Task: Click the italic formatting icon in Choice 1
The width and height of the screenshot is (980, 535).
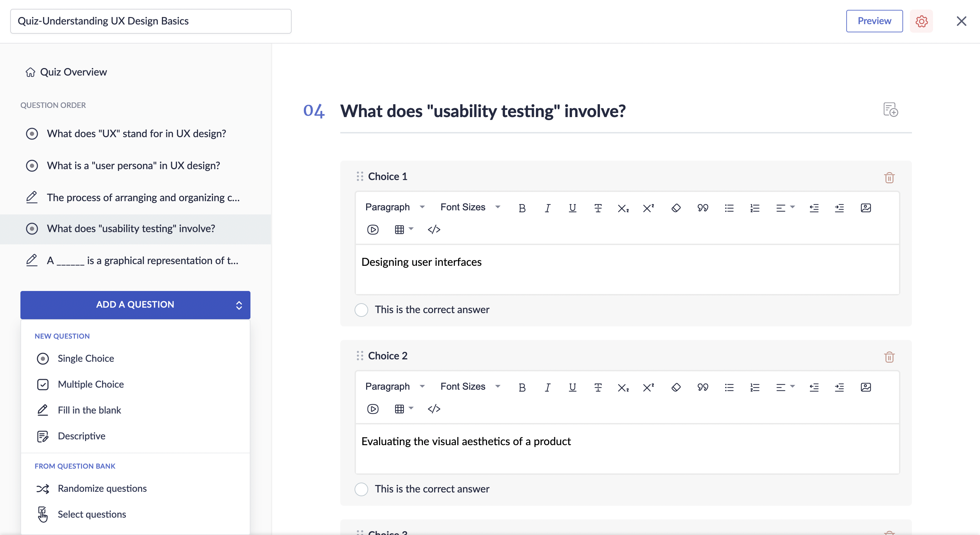Action: pyautogui.click(x=546, y=208)
